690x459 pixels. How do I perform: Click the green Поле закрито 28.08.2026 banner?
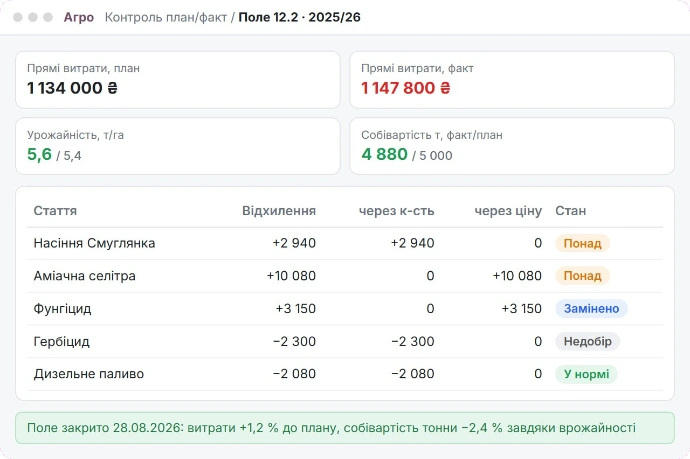[x=345, y=428]
